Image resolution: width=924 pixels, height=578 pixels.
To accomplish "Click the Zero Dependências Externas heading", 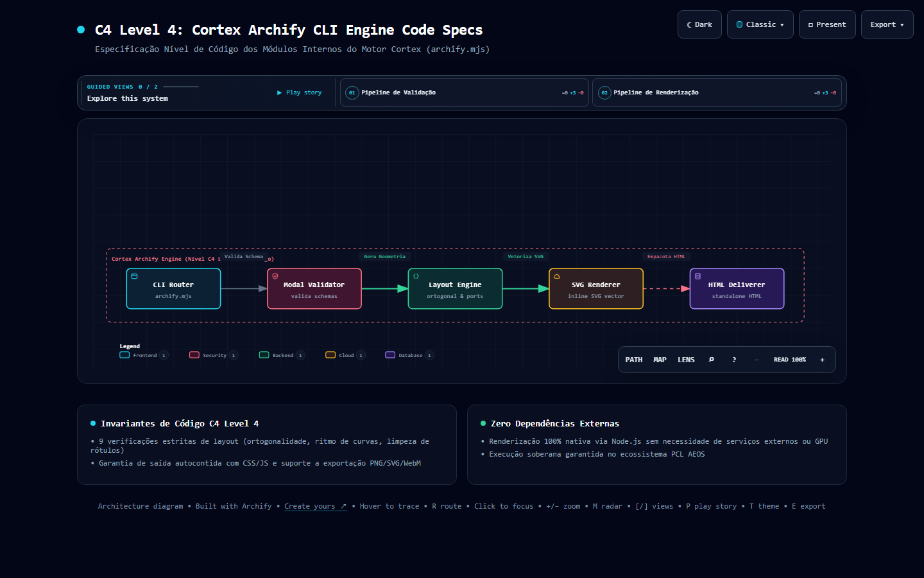I will click(x=555, y=423).
